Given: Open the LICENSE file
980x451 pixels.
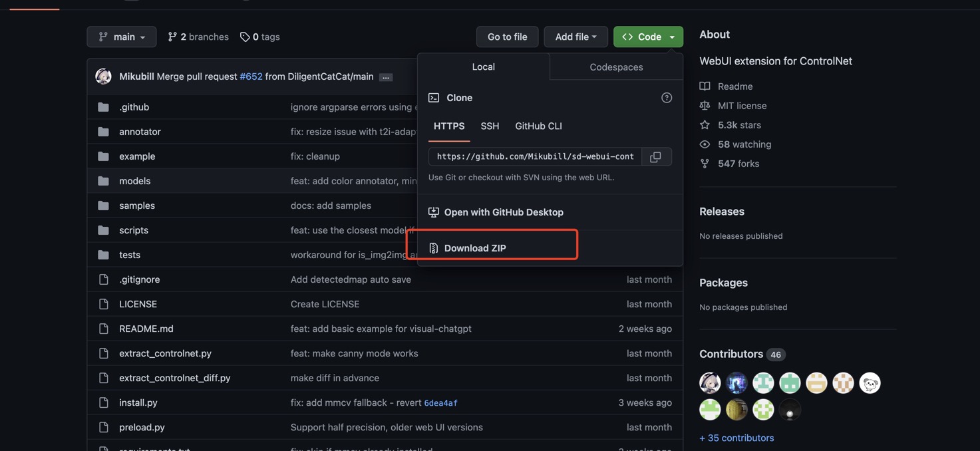Looking at the screenshot, I should tap(138, 304).
